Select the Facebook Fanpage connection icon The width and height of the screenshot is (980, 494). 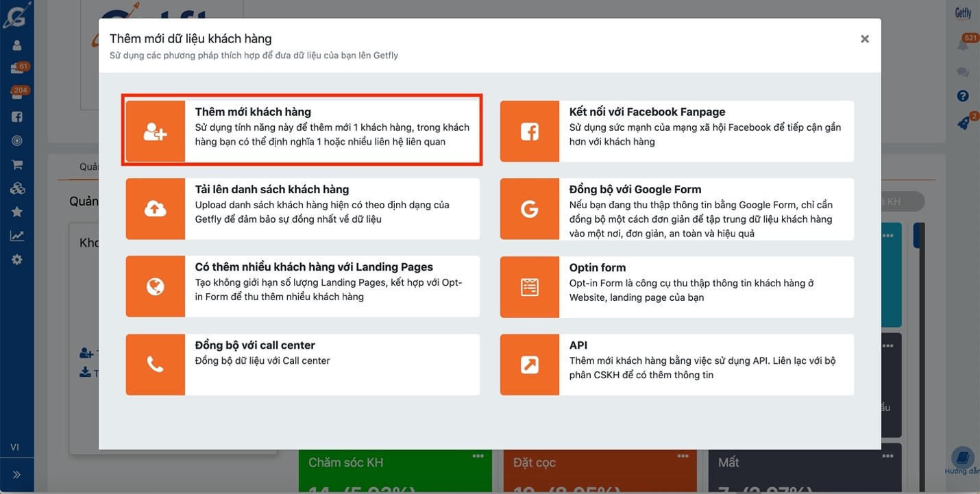pyautogui.click(x=529, y=132)
